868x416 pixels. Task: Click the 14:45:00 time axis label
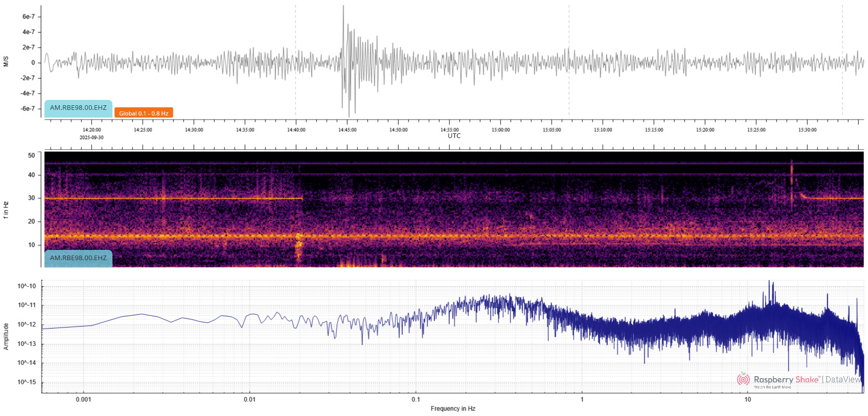[347, 130]
